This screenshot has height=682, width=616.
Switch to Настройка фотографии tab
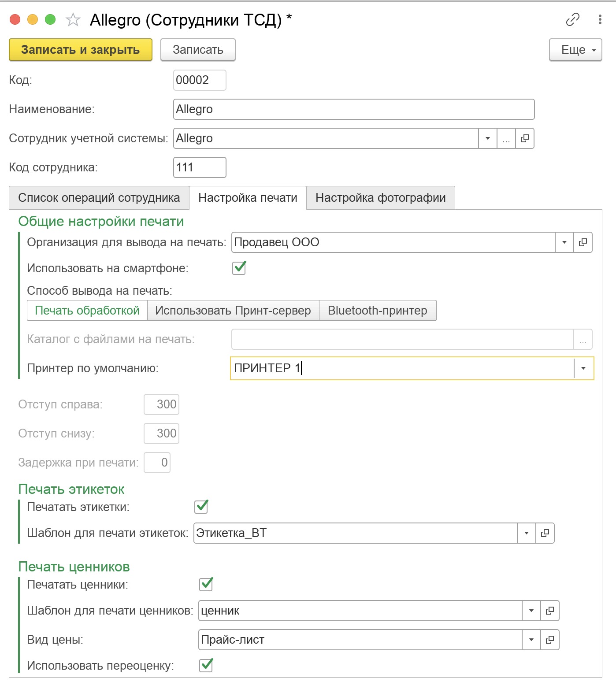pyautogui.click(x=381, y=198)
